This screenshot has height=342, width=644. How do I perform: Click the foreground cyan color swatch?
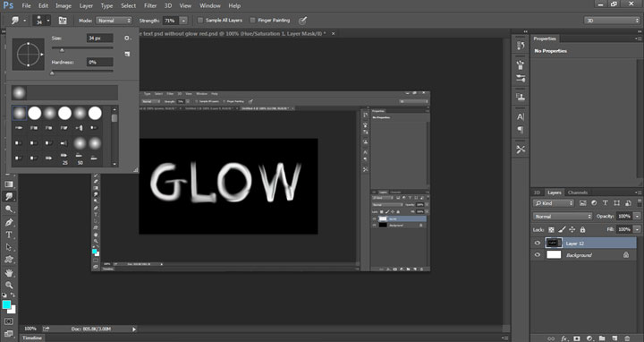click(6, 304)
